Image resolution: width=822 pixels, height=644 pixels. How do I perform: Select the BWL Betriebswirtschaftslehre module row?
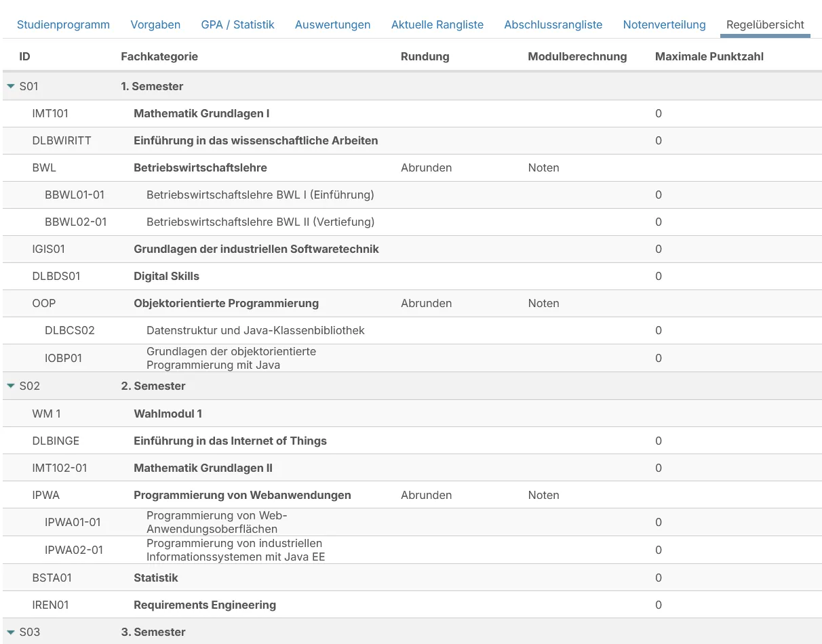(x=411, y=167)
